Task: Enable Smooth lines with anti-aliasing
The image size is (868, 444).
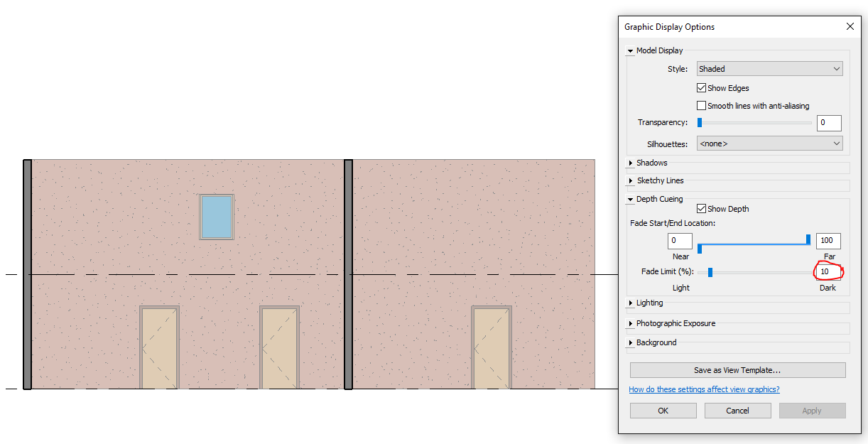Action: [702, 106]
